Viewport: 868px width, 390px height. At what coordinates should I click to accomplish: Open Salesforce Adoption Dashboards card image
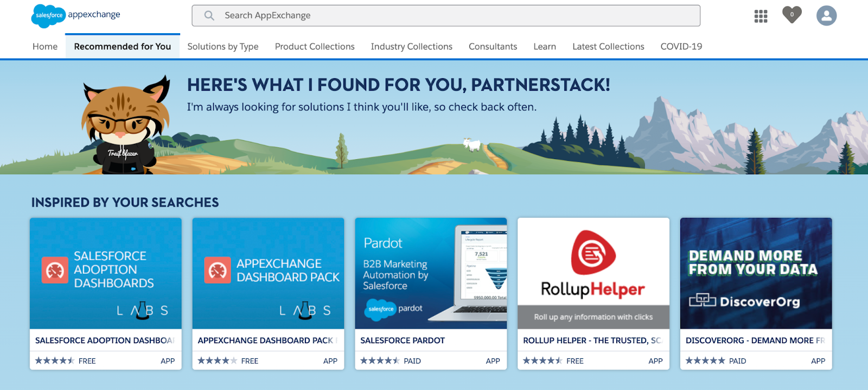tap(106, 274)
